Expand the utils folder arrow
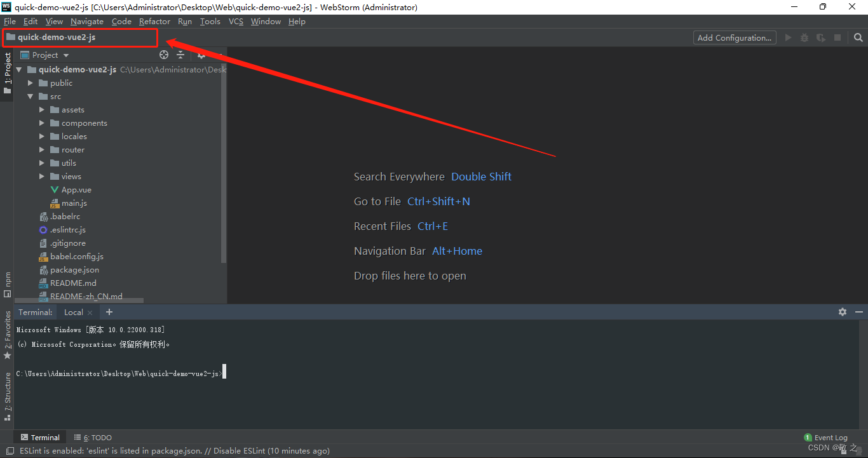 click(x=42, y=163)
